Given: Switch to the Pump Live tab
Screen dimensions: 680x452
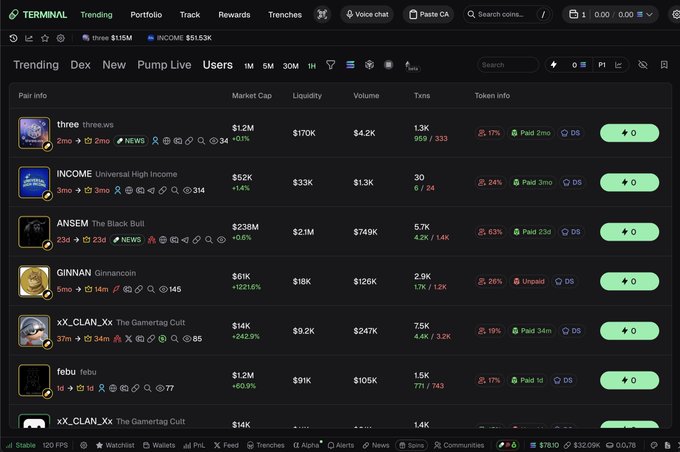Looking at the screenshot, I should pos(164,65).
